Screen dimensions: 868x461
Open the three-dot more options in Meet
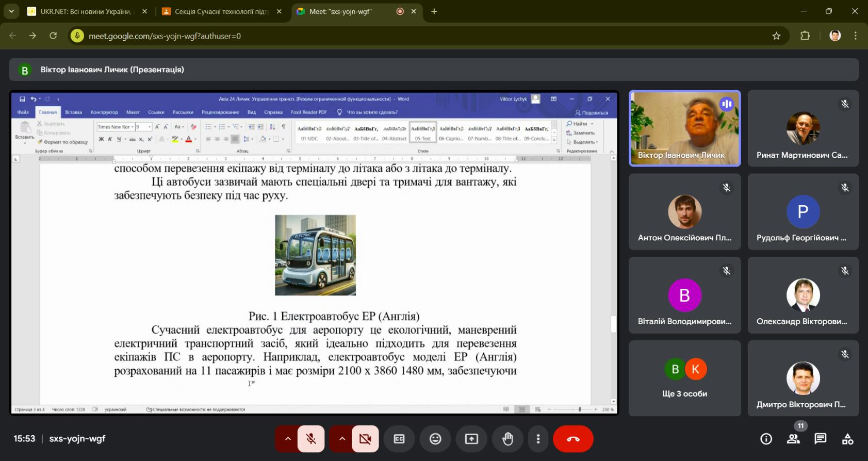click(x=538, y=439)
